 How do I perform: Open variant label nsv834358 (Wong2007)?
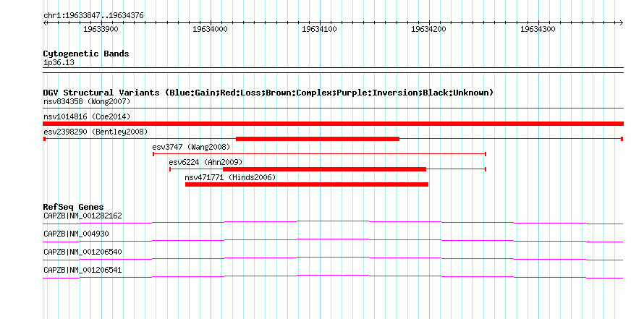coord(87,101)
